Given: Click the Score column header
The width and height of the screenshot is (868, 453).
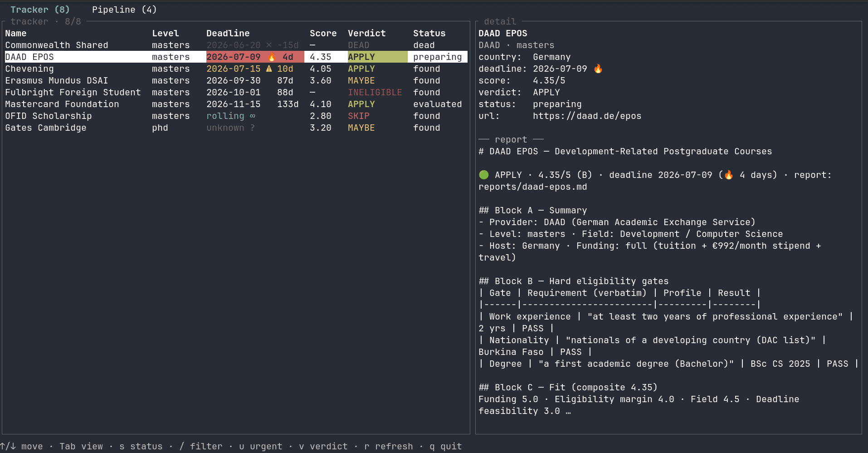Looking at the screenshot, I should (323, 33).
